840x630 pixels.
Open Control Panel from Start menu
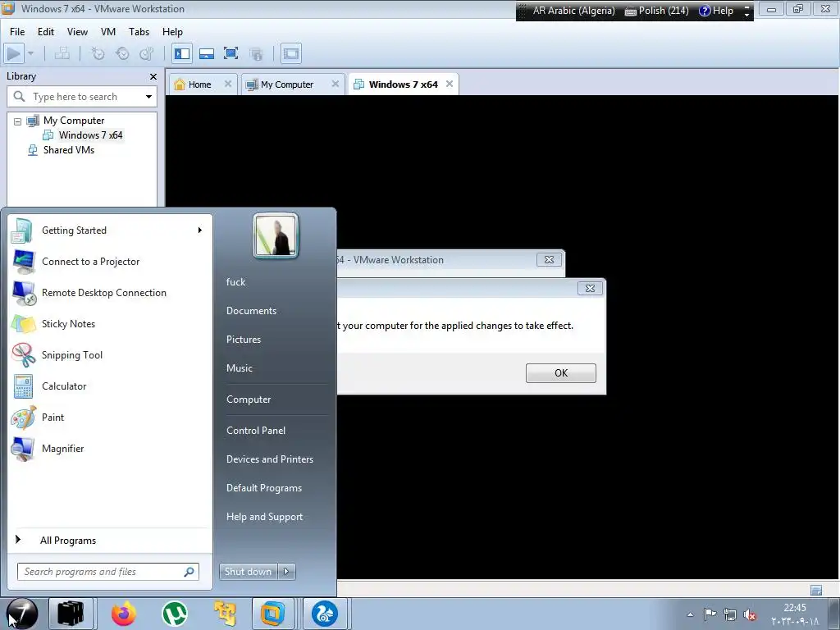pyautogui.click(x=256, y=431)
